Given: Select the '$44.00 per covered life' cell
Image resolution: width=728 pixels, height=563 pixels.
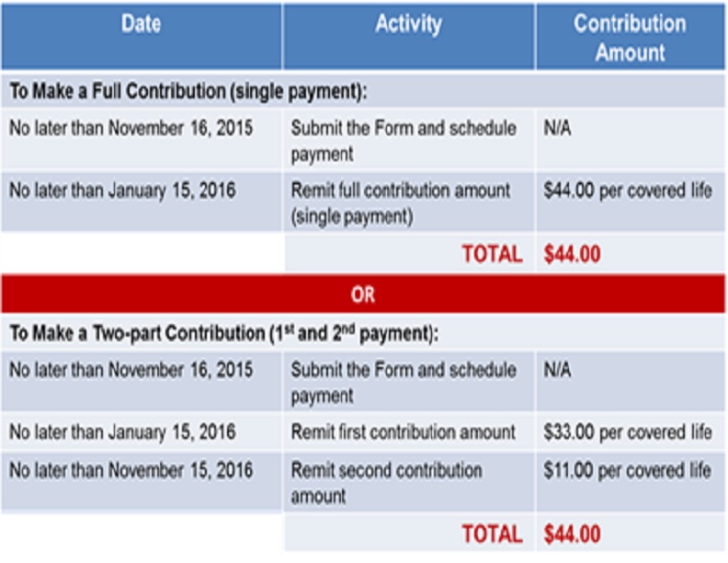Looking at the screenshot, I should (x=628, y=191).
